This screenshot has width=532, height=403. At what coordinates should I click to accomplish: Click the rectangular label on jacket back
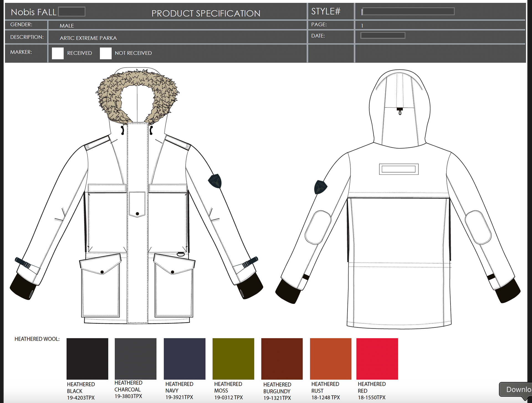point(399,169)
